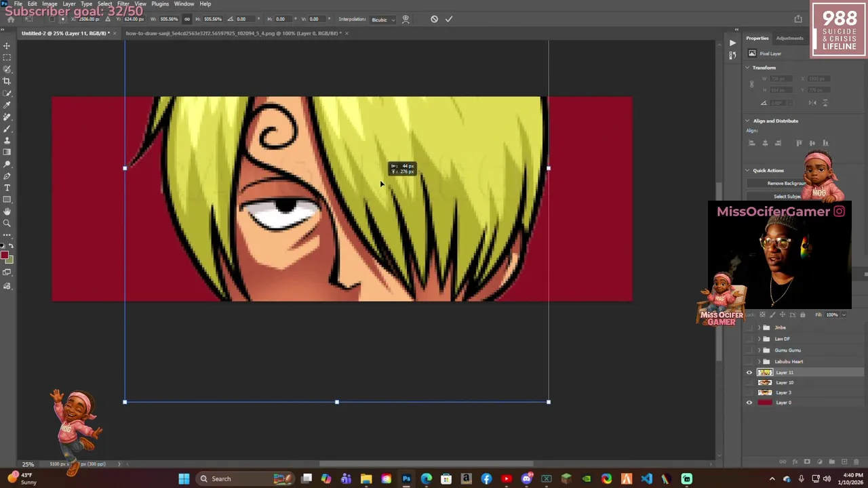Select the Brush tool
This screenshot has height=488, width=868.
tap(7, 129)
